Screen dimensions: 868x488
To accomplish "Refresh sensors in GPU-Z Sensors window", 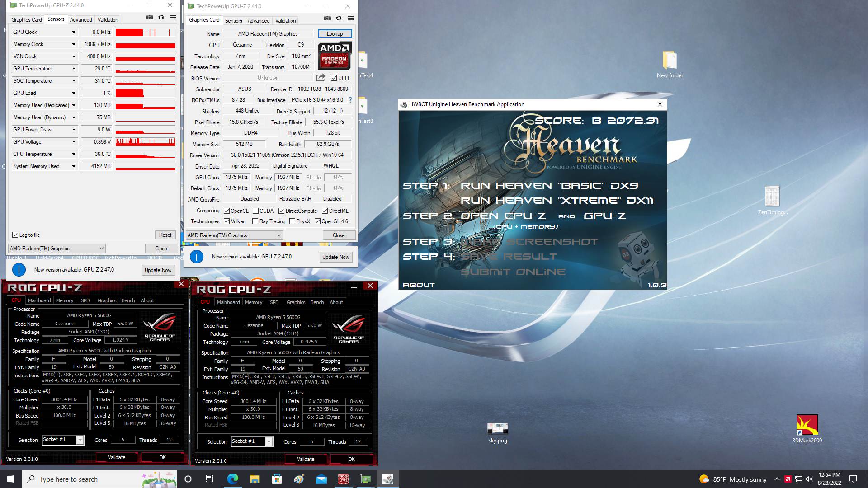I will (x=161, y=18).
